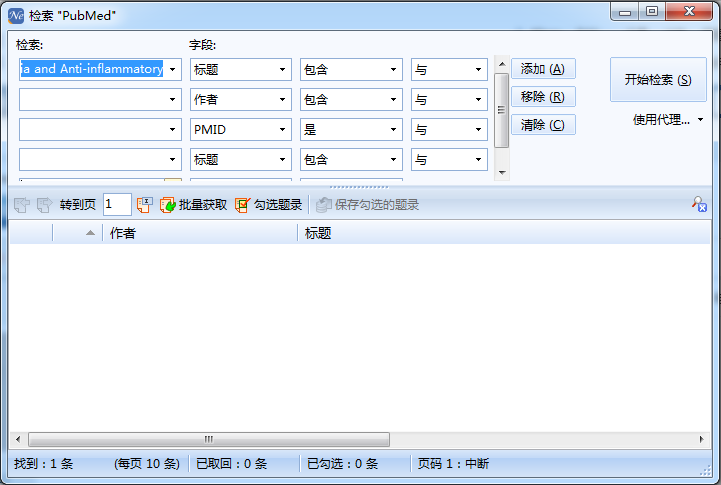Click the 页码 1：中断 status text
Viewport: 721px width, 485px height.
[453, 463]
